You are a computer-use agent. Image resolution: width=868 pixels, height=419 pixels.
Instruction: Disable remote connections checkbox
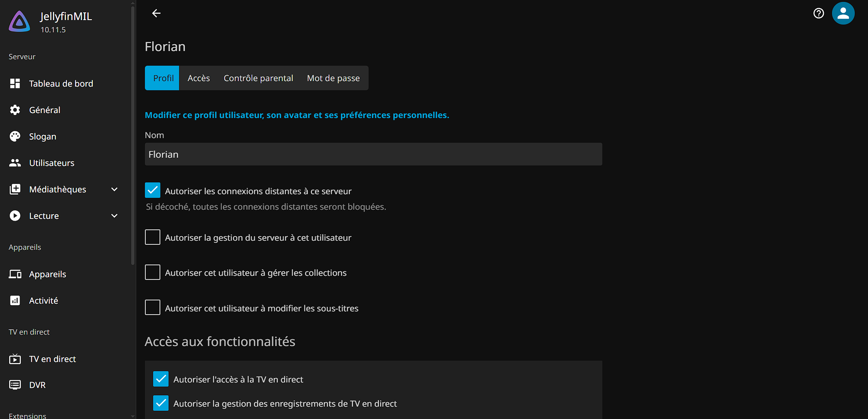[153, 190]
